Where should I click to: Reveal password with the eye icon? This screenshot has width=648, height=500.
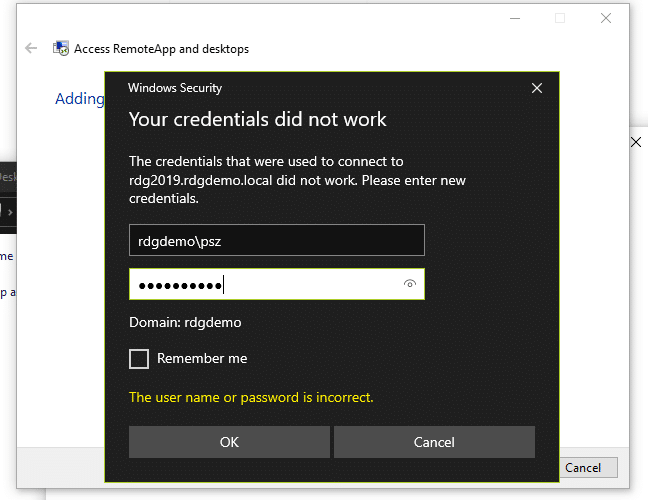409,285
